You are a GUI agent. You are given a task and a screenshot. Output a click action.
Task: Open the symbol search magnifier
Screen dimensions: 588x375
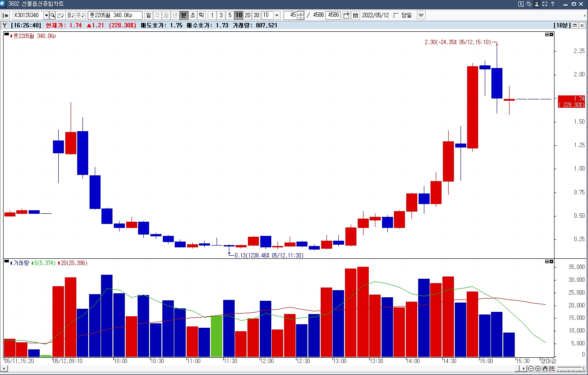(52, 15)
